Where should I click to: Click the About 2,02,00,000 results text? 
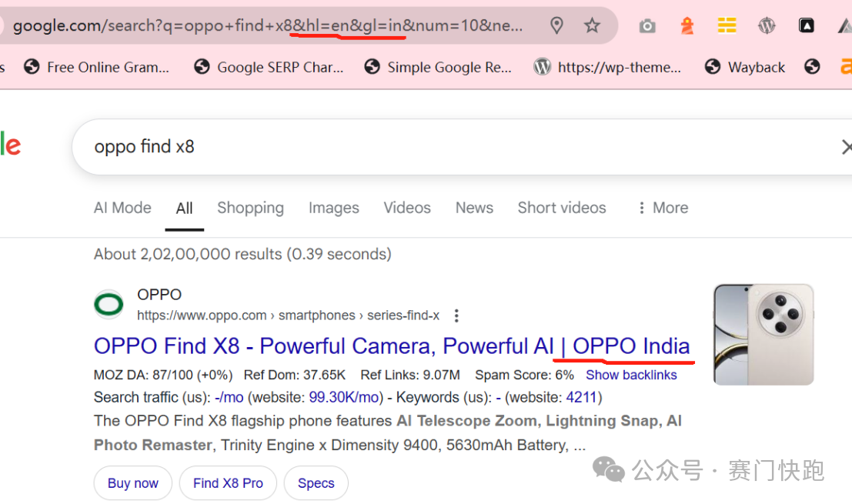tap(242, 254)
